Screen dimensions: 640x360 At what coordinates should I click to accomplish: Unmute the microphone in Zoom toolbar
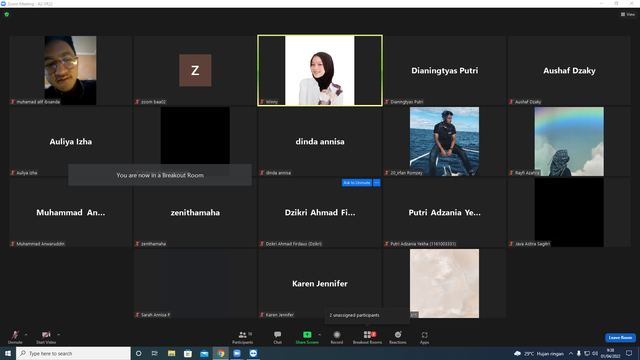tap(15, 337)
